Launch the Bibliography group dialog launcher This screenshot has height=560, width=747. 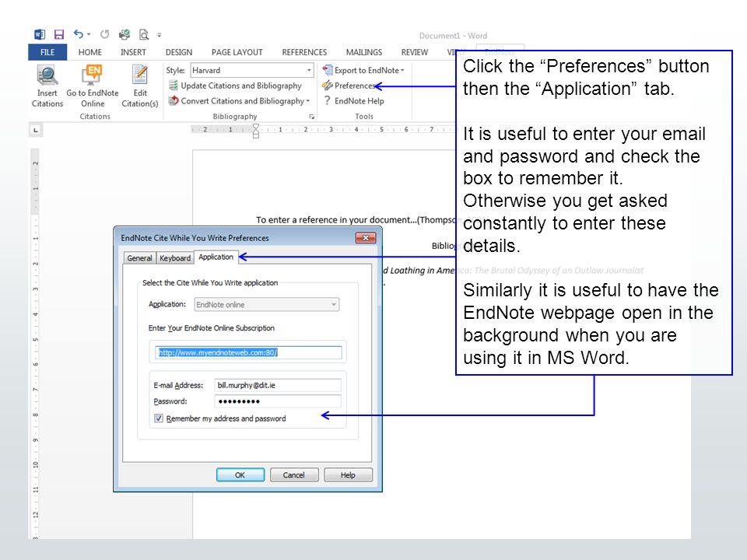pos(311,117)
